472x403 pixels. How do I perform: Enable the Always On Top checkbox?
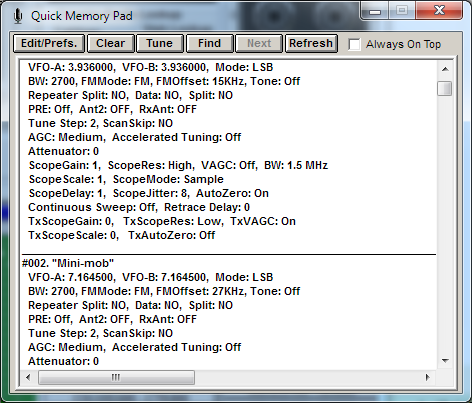pyautogui.click(x=354, y=44)
